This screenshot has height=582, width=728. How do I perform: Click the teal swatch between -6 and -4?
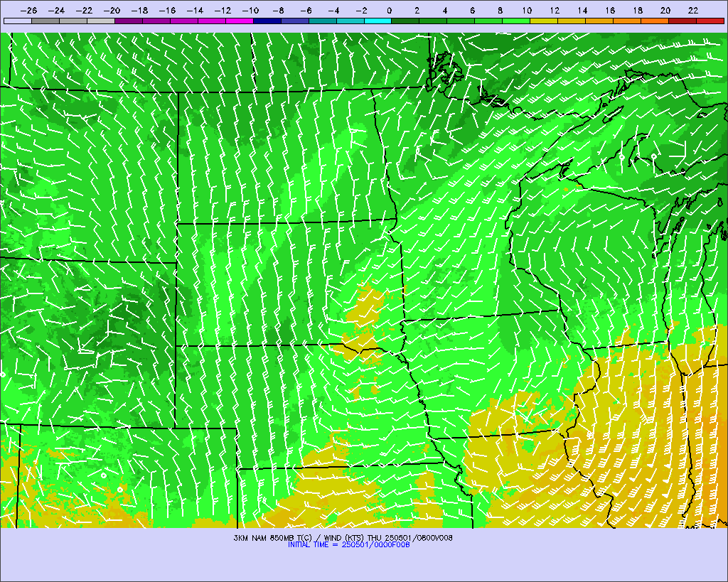coord(323,21)
